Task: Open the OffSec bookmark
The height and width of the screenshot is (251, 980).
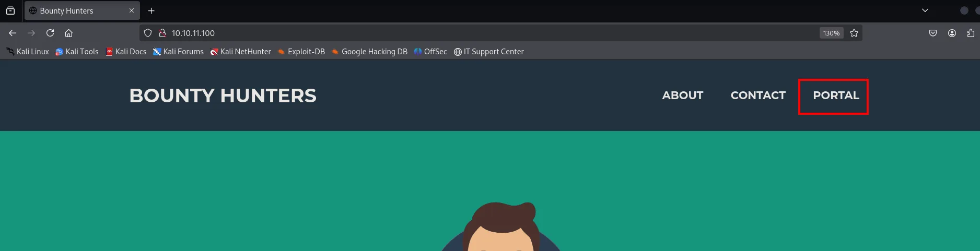Action: tap(430, 52)
